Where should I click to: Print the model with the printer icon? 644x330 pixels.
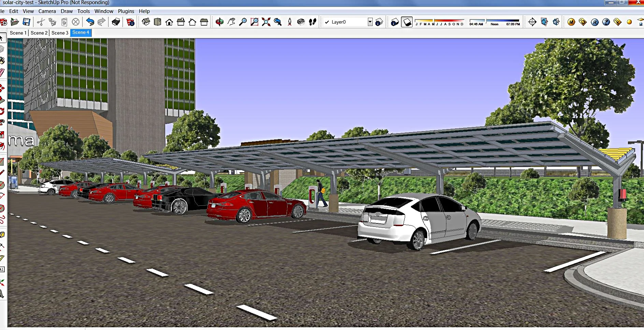click(x=116, y=22)
